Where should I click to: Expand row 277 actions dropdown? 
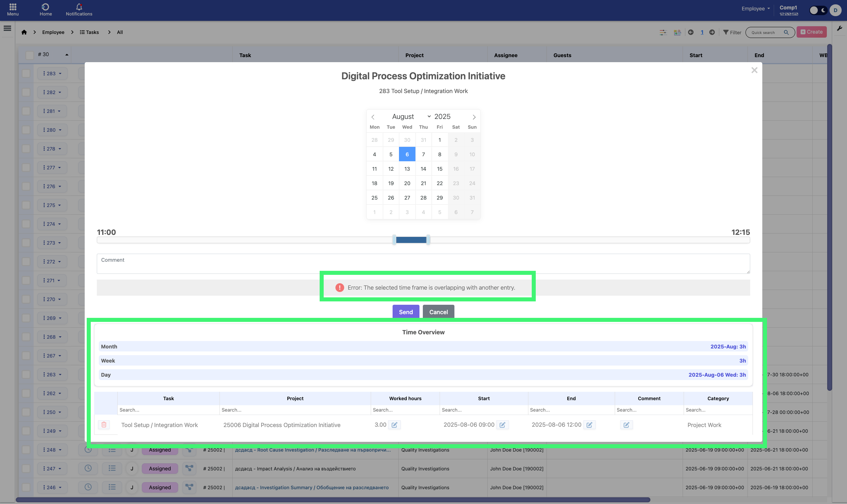[52, 167]
